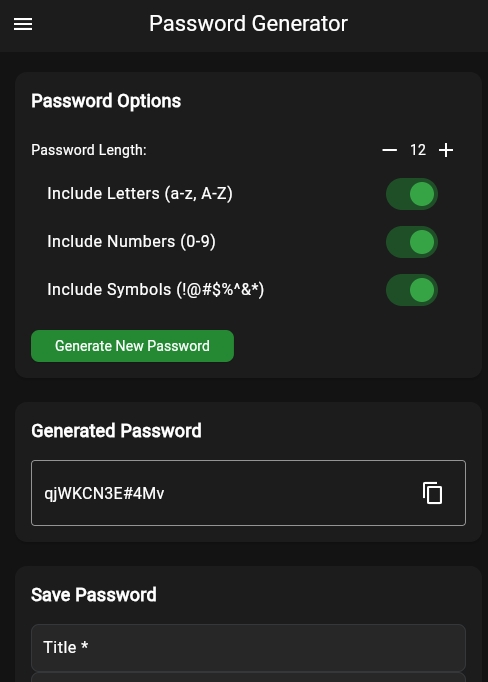Toggle the Include Letters switch
This screenshot has height=682, width=488.
412,194
